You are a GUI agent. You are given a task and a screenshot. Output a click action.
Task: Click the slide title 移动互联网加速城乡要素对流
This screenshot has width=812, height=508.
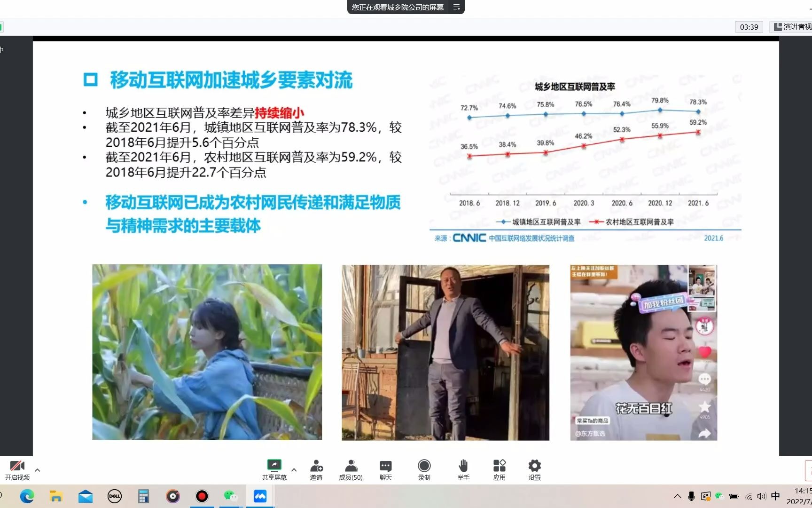coord(231,80)
